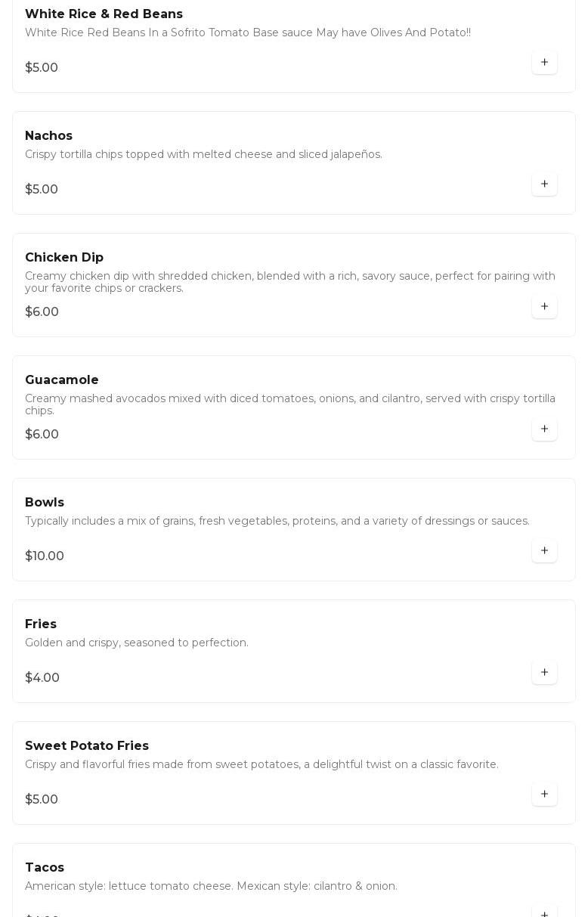Open Guacamole menu item title
This screenshot has height=917, width=588.
pos(62,380)
